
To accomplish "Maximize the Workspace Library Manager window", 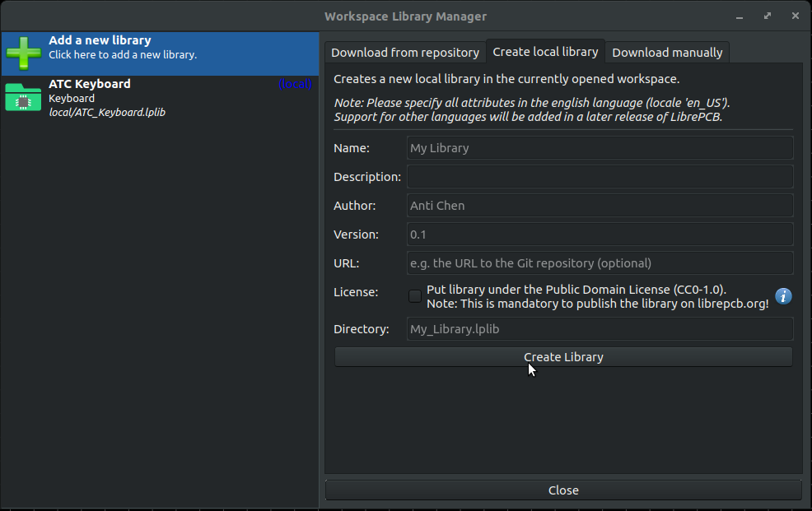I will pyautogui.click(x=768, y=16).
